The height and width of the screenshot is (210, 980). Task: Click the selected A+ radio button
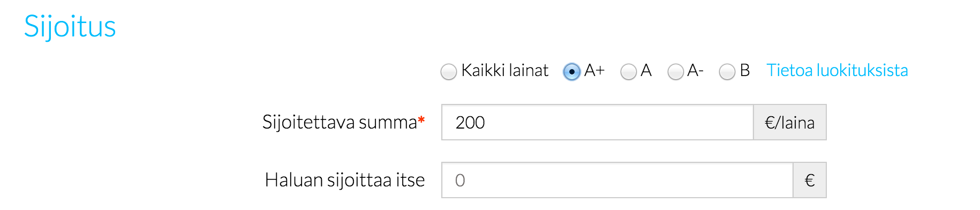572,71
